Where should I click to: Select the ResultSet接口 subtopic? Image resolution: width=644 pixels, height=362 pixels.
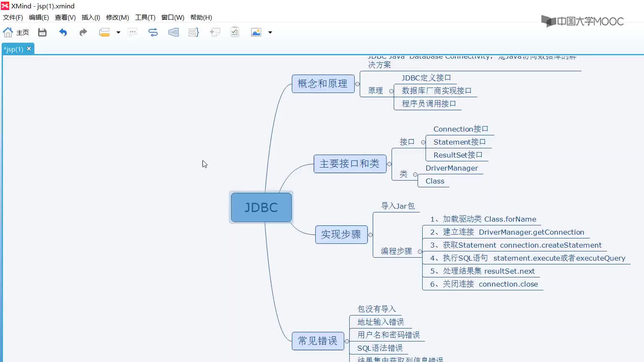click(458, 155)
